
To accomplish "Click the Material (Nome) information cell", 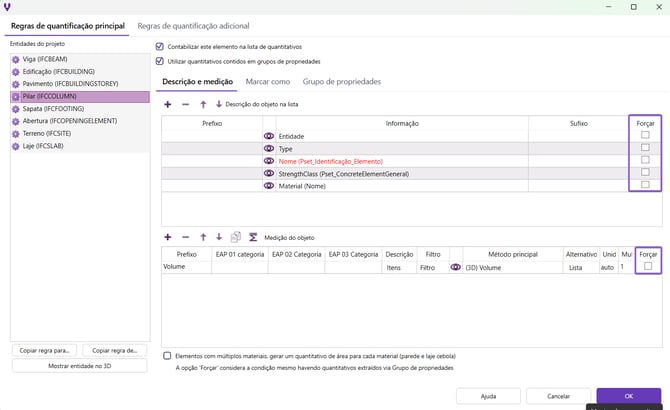I will coord(402,186).
